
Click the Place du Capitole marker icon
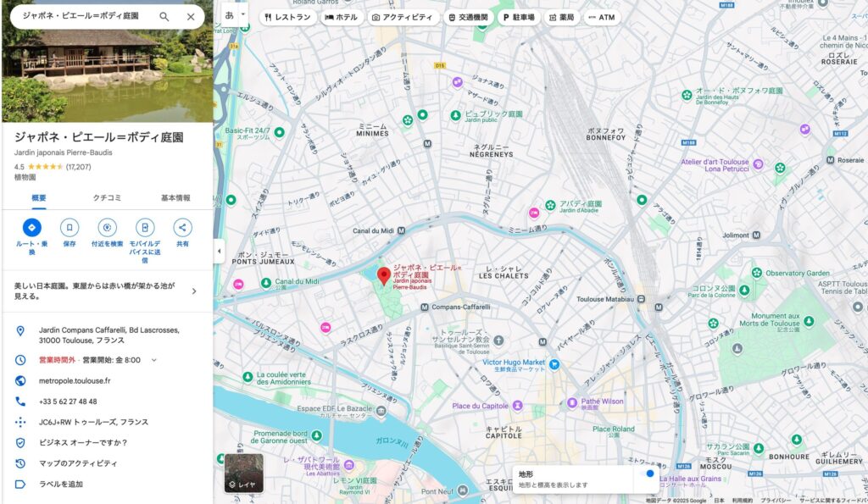click(x=518, y=406)
